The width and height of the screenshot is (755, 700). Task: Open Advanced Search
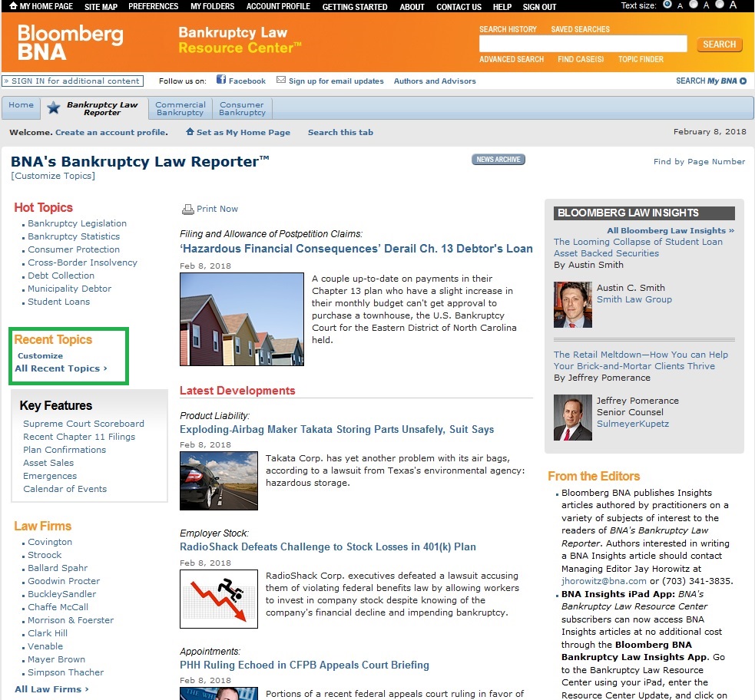point(512,59)
